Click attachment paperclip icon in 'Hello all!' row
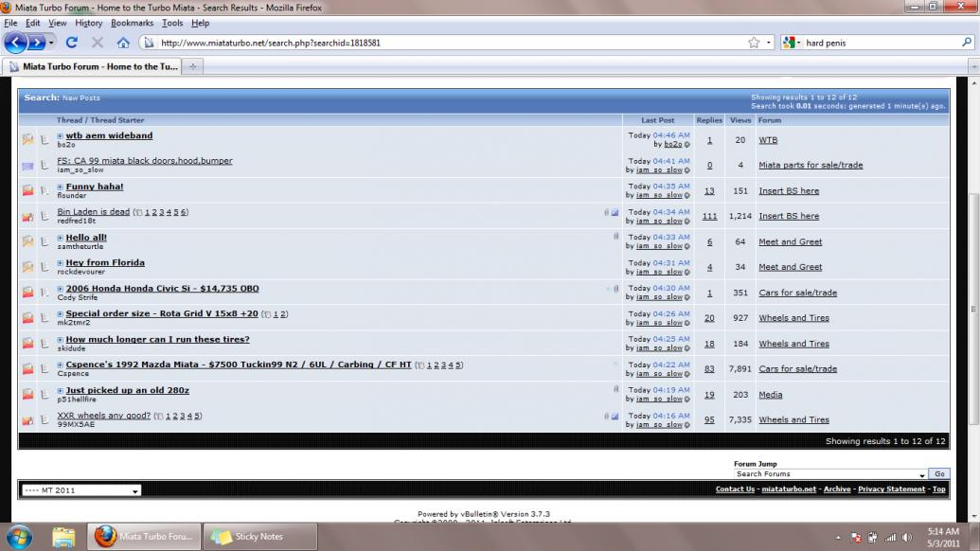980x551 pixels. click(615, 237)
